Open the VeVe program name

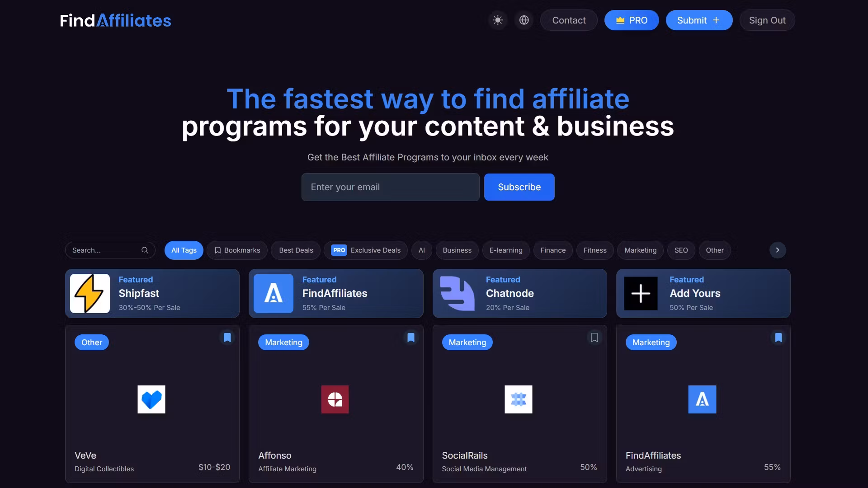[x=85, y=455]
